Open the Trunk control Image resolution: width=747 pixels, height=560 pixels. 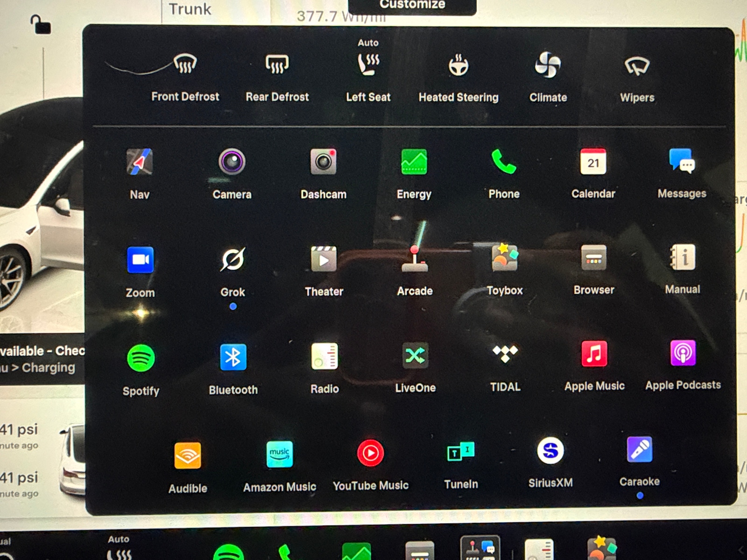[190, 9]
